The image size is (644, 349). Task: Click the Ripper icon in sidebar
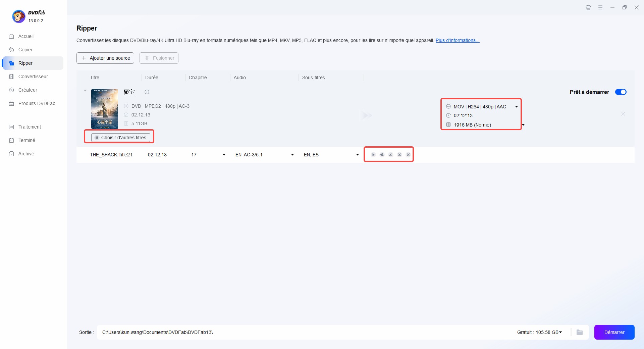coord(11,63)
